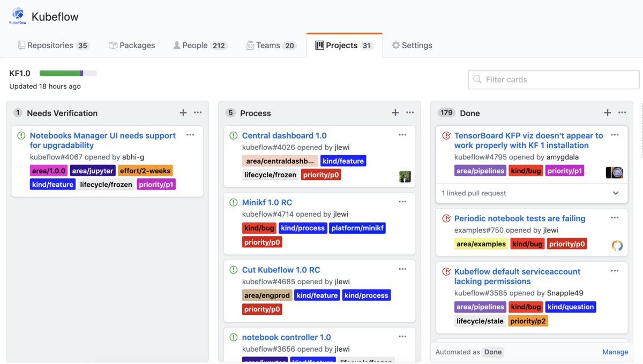
Task: Open Cut Kubeflow 1.0 RC issue
Action: click(281, 270)
